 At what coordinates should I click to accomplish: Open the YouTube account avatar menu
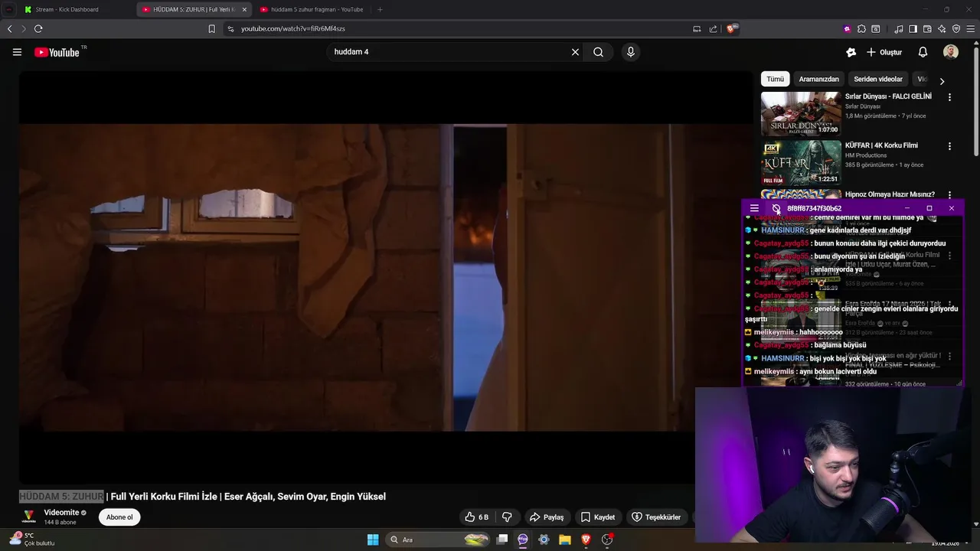[x=951, y=52]
